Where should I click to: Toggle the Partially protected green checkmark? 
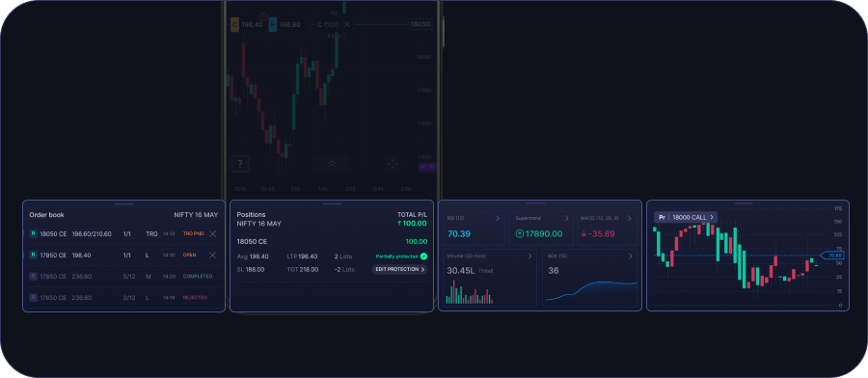point(423,256)
